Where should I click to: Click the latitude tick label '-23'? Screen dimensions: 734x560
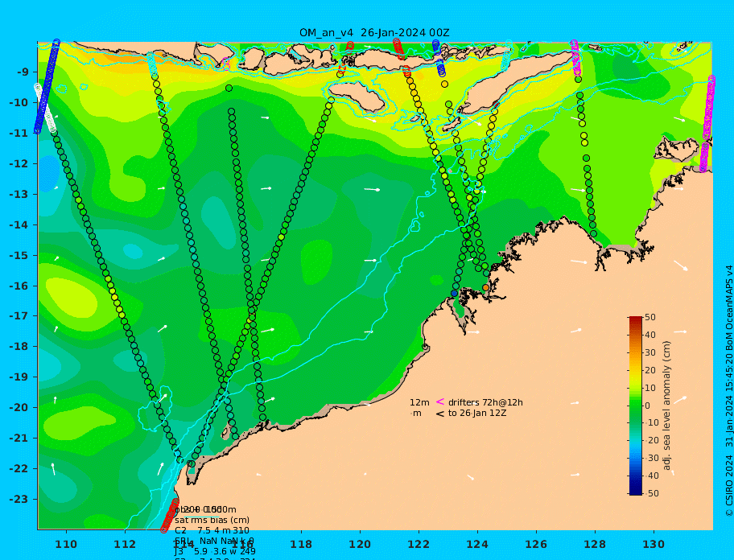click(x=19, y=499)
